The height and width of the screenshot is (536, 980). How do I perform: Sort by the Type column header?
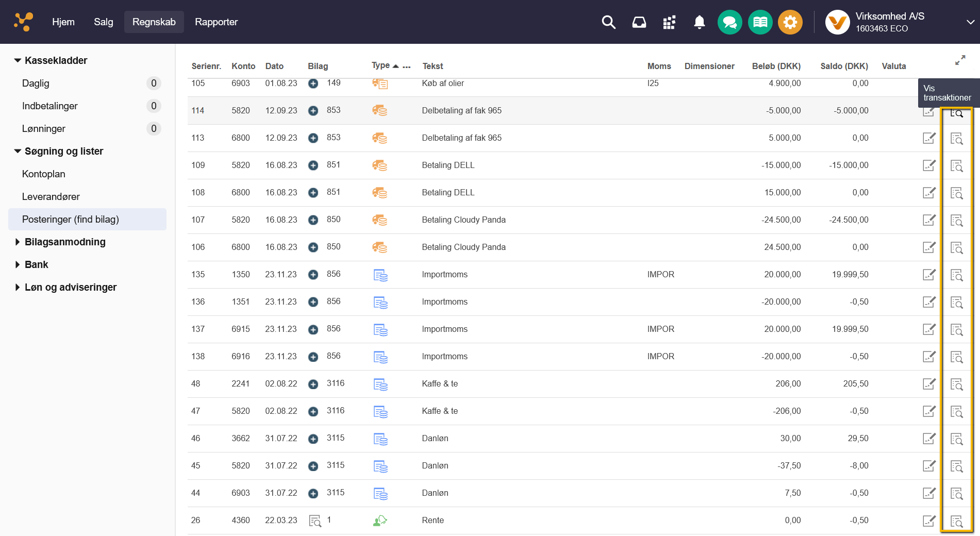tap(380, 65)
